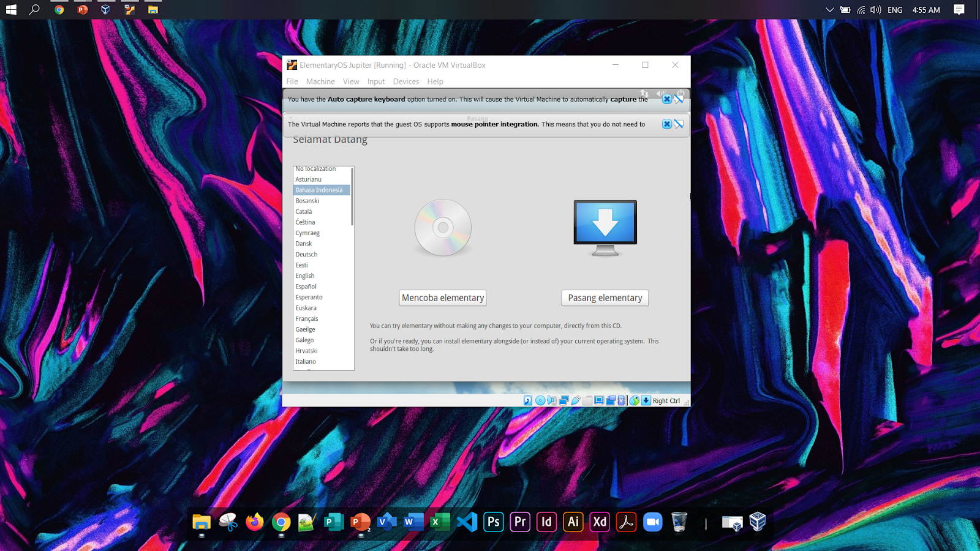
Task: Click the USB devices status icon
Action: 576,400
